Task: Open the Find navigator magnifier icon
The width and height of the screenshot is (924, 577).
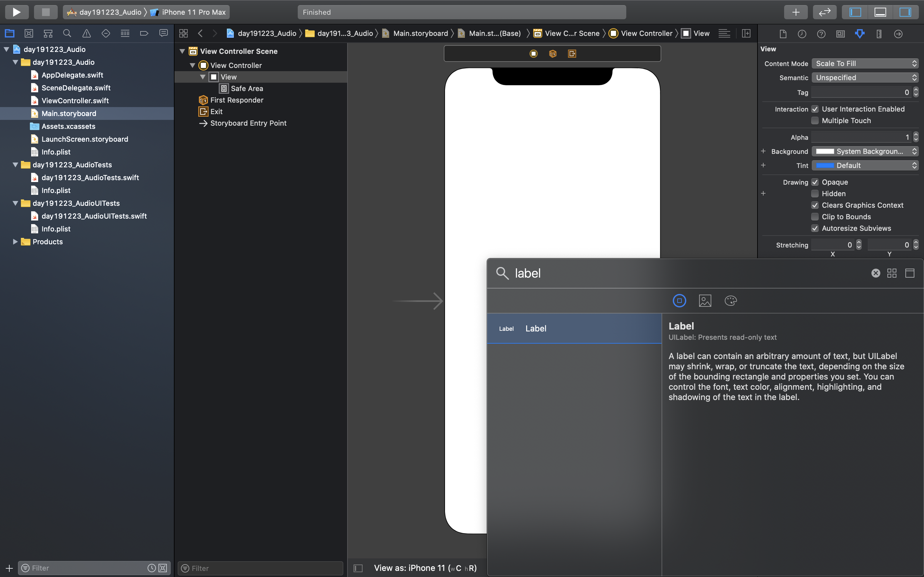Action: coord(67,34)
